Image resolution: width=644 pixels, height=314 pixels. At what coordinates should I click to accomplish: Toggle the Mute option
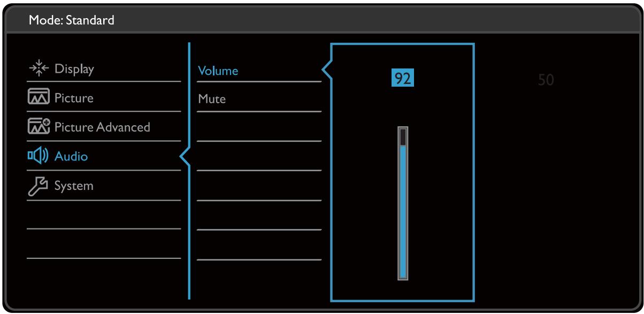[212, 99]
